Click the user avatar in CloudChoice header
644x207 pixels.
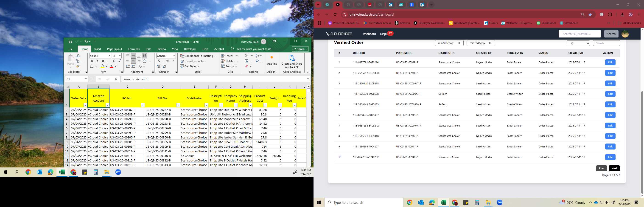pyautogui.click(x=625, y=34)
